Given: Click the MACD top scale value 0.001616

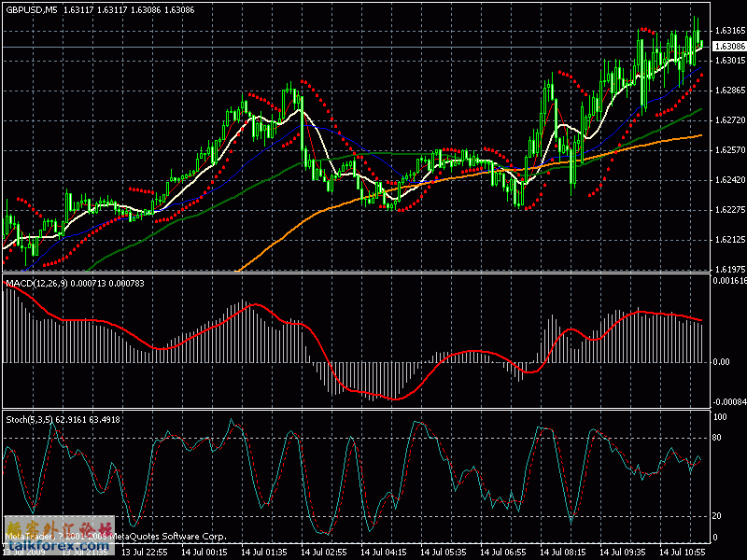Looking at the screenshot, I should point(729,281).
